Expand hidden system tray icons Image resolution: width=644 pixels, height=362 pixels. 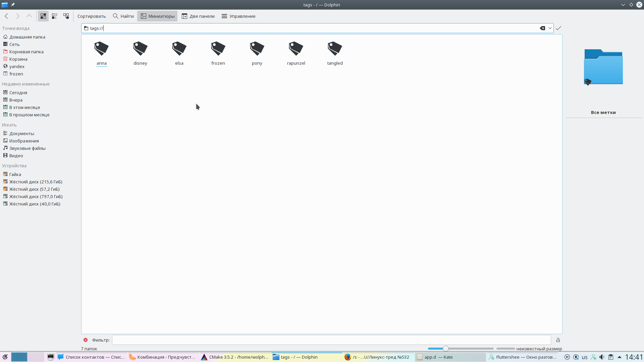[620, 357]
